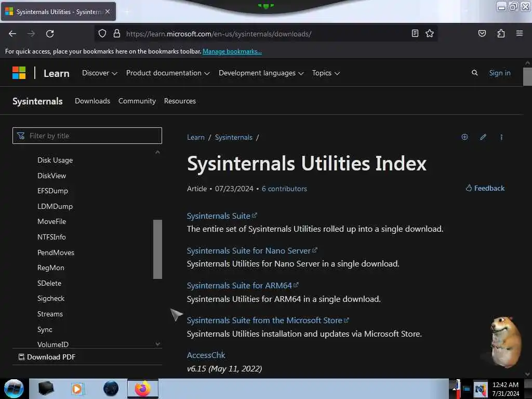Image resolution: width=532 pixels, height=399 pixels.
Task: Expand the Discover dropdown
Action: pyautogui.click(x=99, y=73)
